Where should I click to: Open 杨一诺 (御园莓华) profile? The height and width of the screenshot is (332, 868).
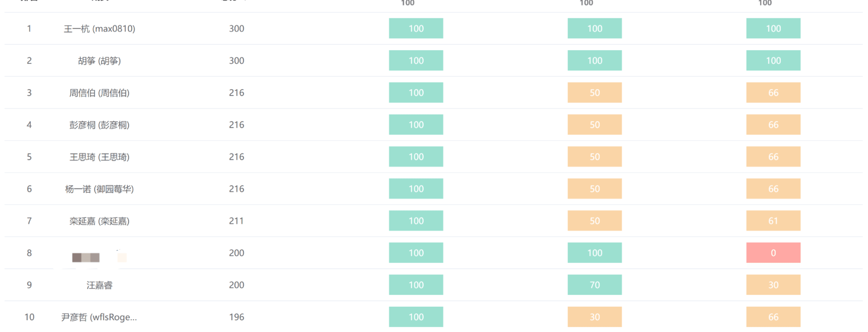click(x=99, y=189)
